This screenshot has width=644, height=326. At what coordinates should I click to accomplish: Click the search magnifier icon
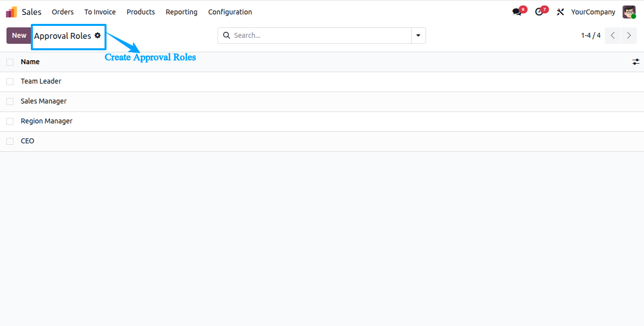pos(226,35)
